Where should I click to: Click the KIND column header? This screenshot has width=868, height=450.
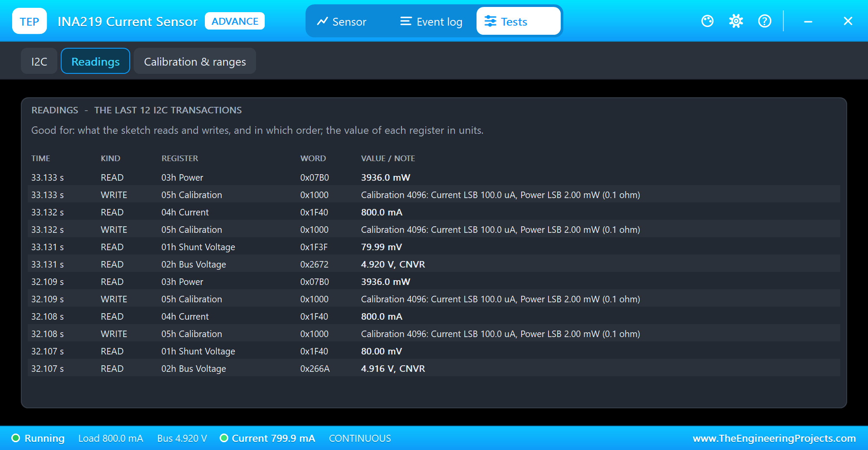111,158
